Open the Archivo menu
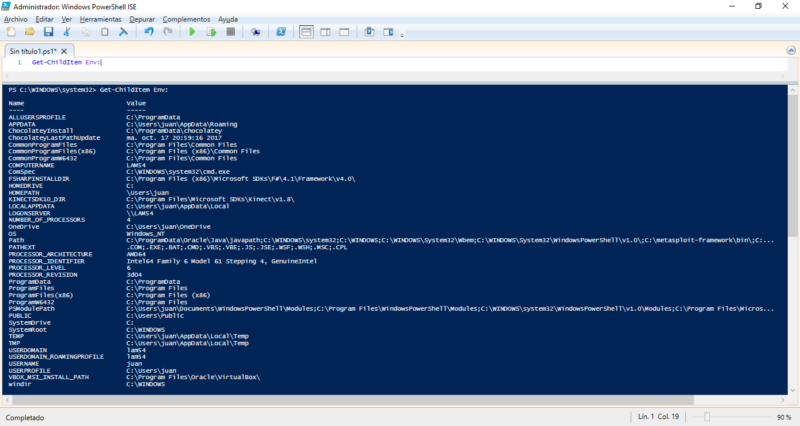The height and width of the screenshot is (426, 800). [16, 19]
